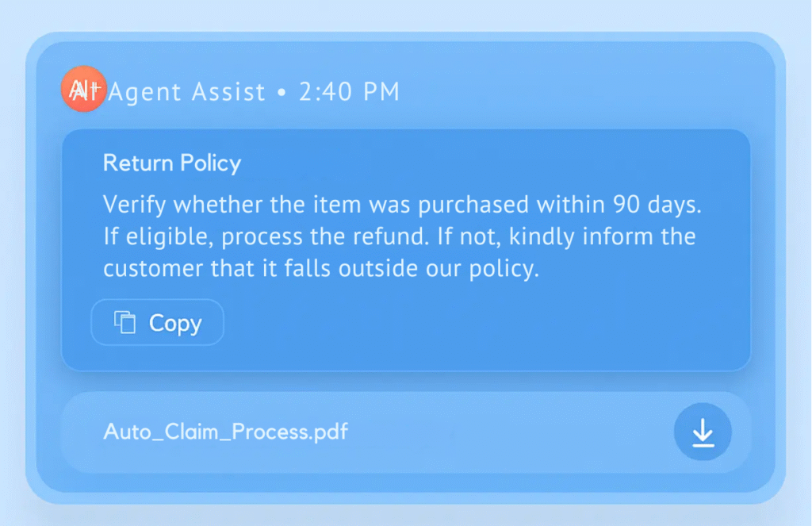This screenshot has width=812, height=526.
Task: Click the line ending with "outside our policy."
Action: pos(321,268)
